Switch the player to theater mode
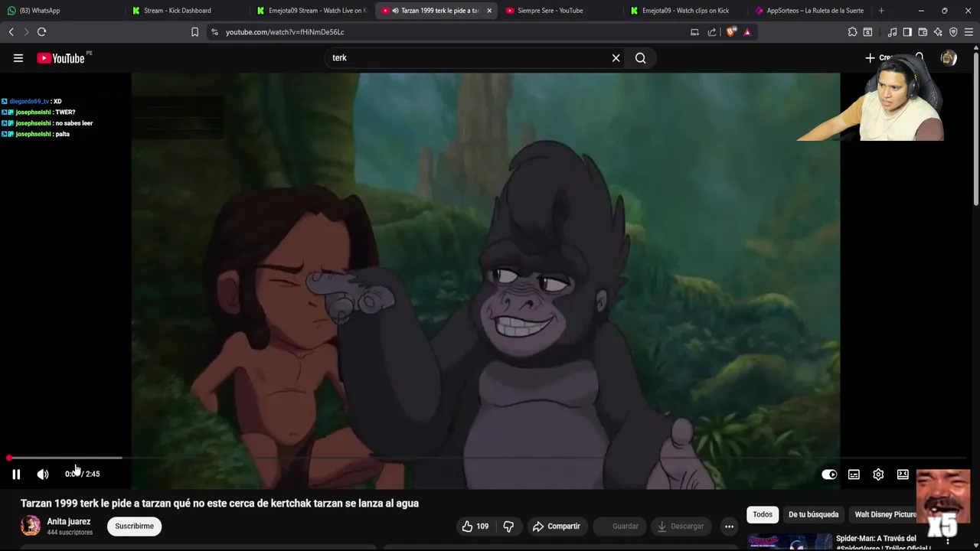 pyautogui.click(x=903, y=474)
